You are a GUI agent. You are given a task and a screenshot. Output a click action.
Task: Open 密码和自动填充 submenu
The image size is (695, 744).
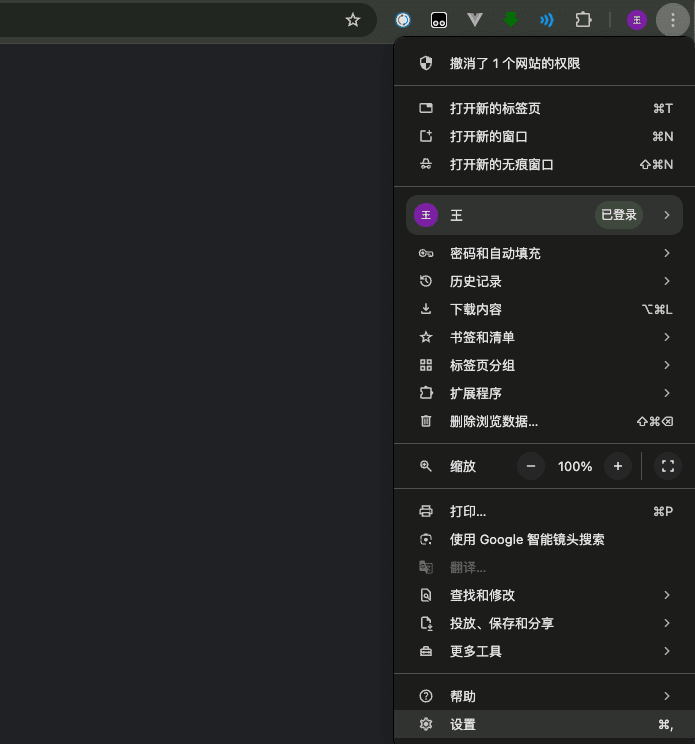[544, 253]
